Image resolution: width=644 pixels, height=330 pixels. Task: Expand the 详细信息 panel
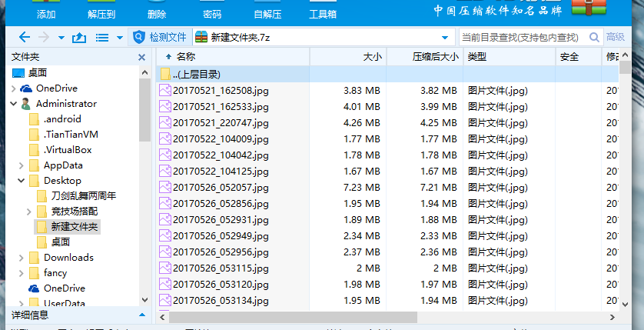(x=141, y=315)
